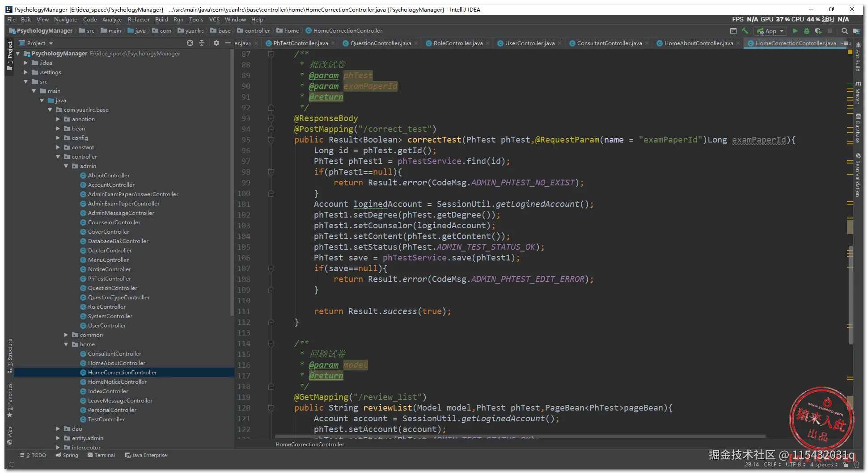The image size is (868, 474).
Task: Locate current file with crosshair icon
Action: coord(190,43)
